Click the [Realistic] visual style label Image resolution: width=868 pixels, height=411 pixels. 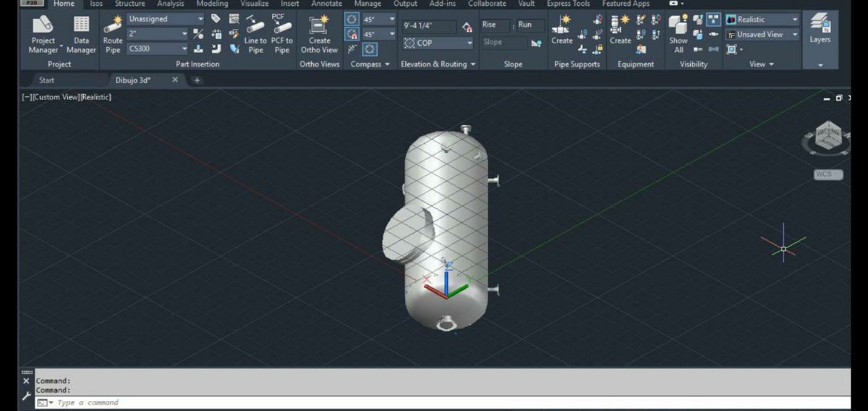coord(95,97)
